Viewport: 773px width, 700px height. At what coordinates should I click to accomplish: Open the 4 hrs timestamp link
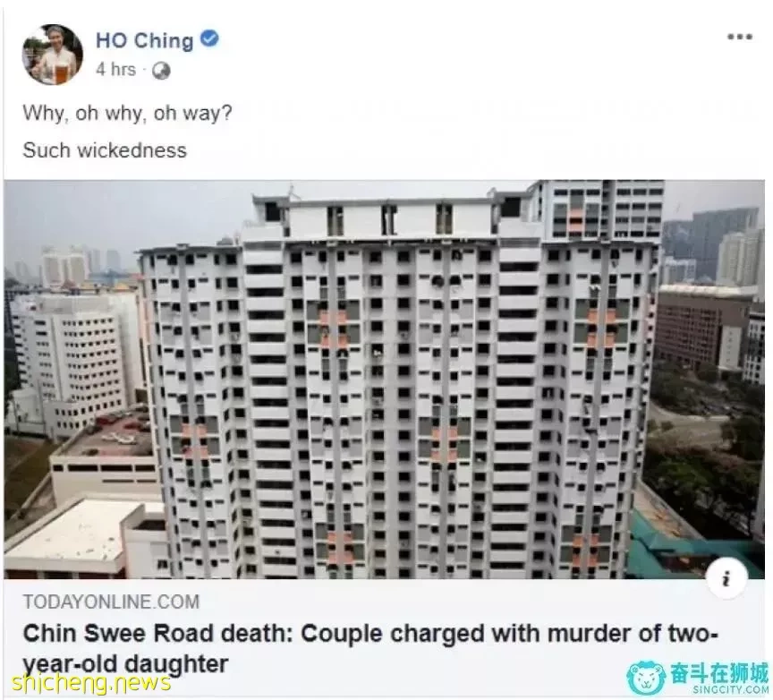click(115, 70)
